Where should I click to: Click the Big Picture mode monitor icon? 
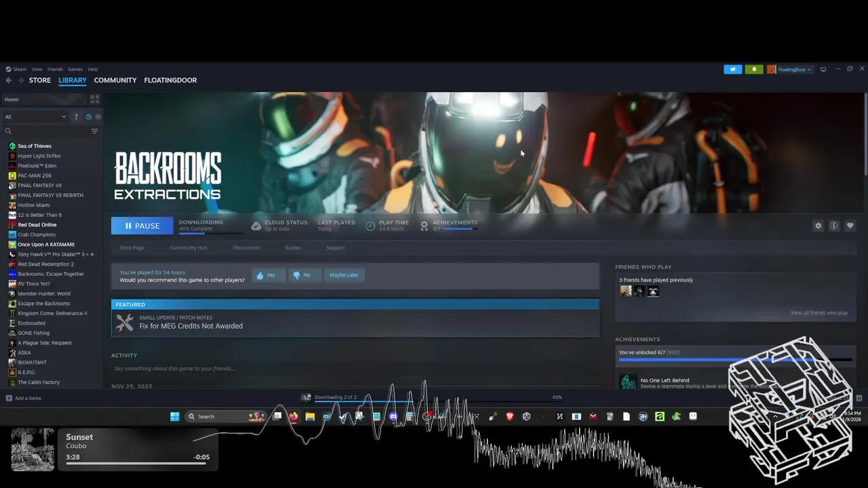click(x=823, y=69)
